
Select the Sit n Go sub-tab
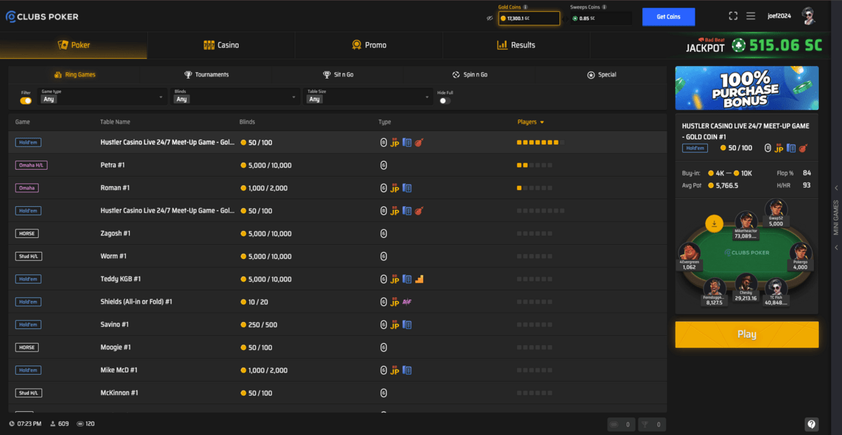click(x=338, y=75)
